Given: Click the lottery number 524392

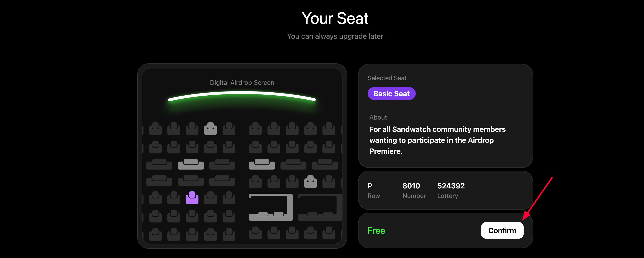Looking at the screenshot, I should [451, 186].
